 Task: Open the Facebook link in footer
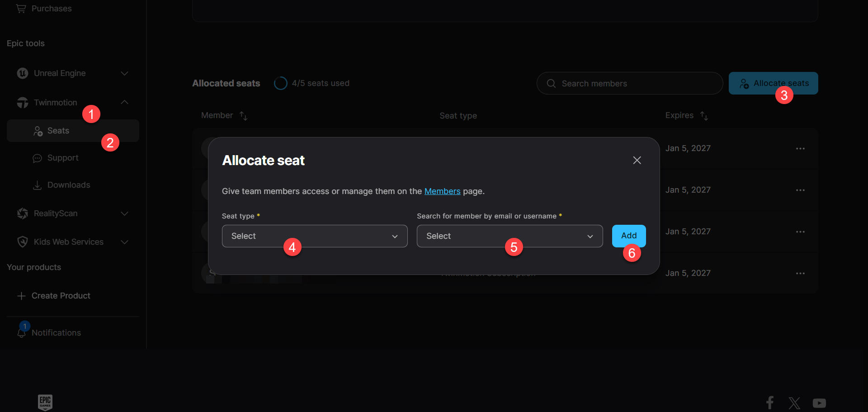pos(770,403)
